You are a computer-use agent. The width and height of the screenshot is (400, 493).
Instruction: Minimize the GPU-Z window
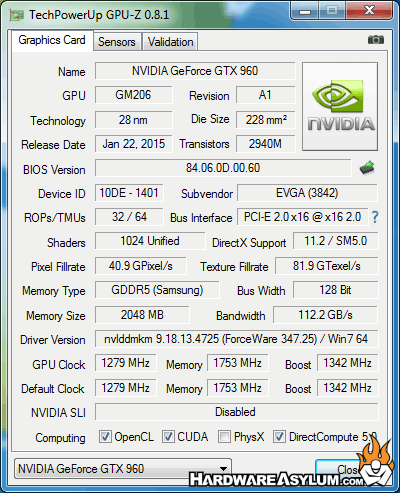point(304,11)
